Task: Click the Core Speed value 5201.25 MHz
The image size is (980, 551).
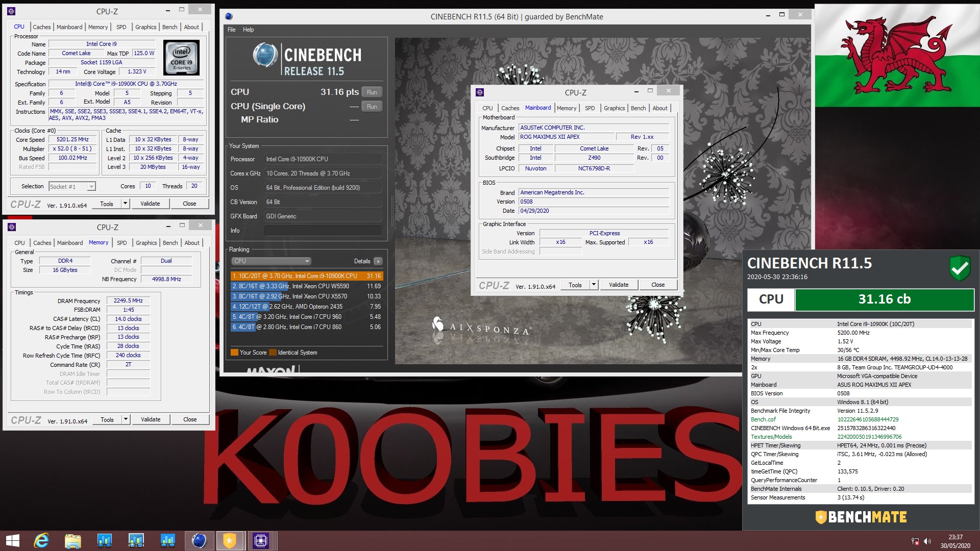Action: point(72,140)
